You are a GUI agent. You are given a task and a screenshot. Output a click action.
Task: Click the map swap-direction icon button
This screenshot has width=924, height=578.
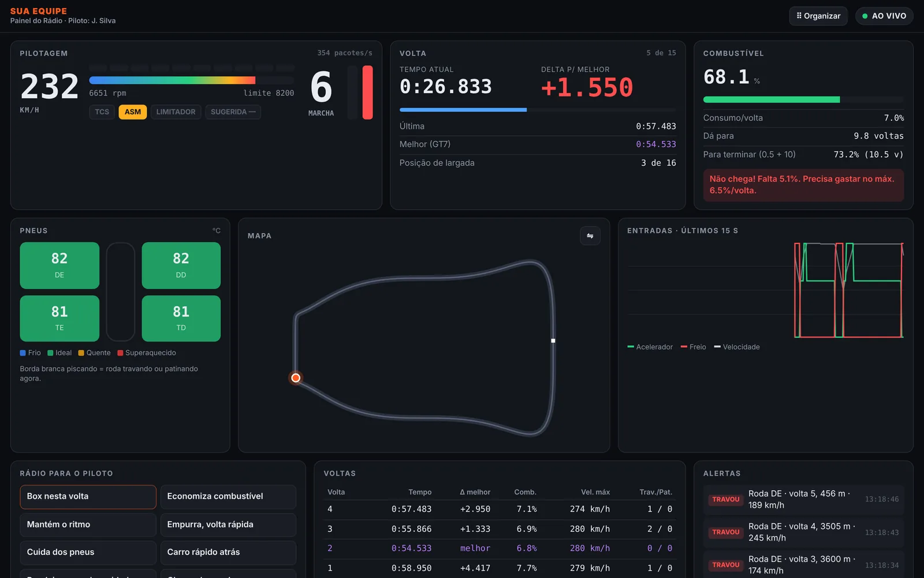[590, 236]
